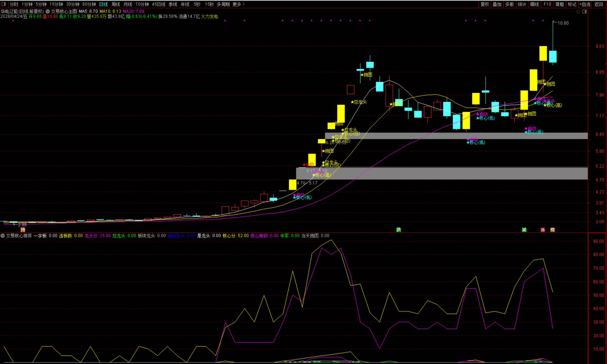
Task: Toggle the right sidebar panel icon
Action: point(584,12)
